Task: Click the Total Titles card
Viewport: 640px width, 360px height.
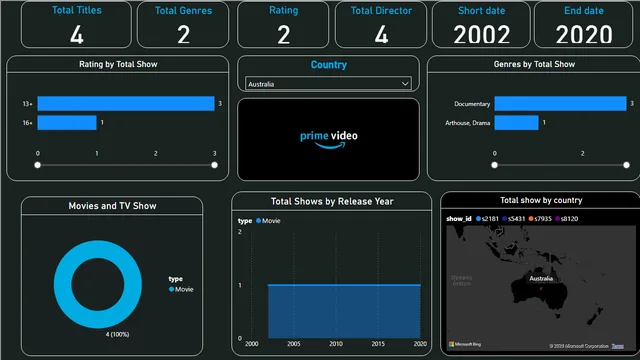Action: pyautogui.click(x=76, y=24)
